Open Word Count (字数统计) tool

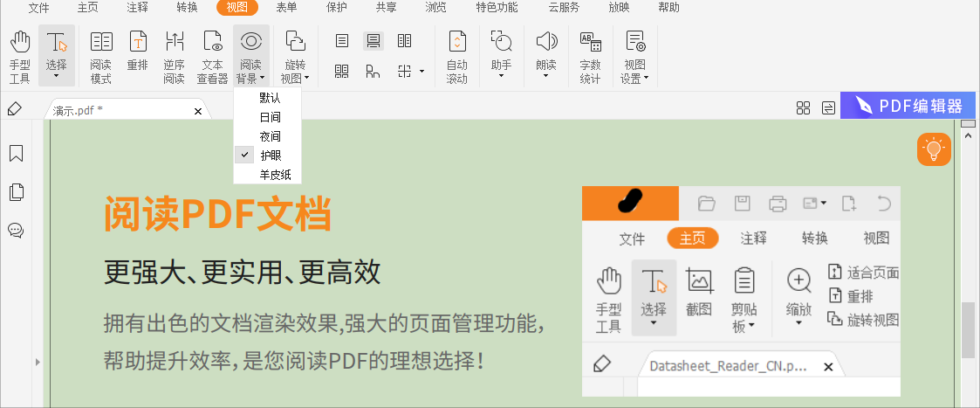(591, 56)
